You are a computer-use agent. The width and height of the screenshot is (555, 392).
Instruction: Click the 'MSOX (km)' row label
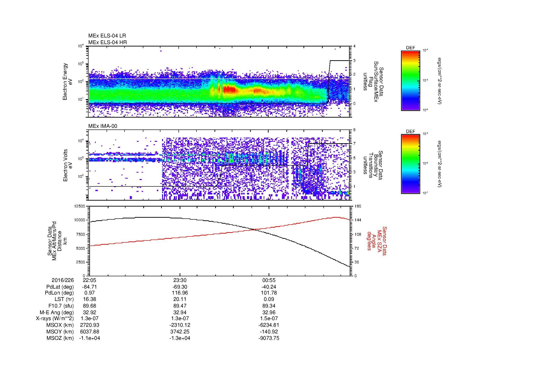[x=60, y=325]
